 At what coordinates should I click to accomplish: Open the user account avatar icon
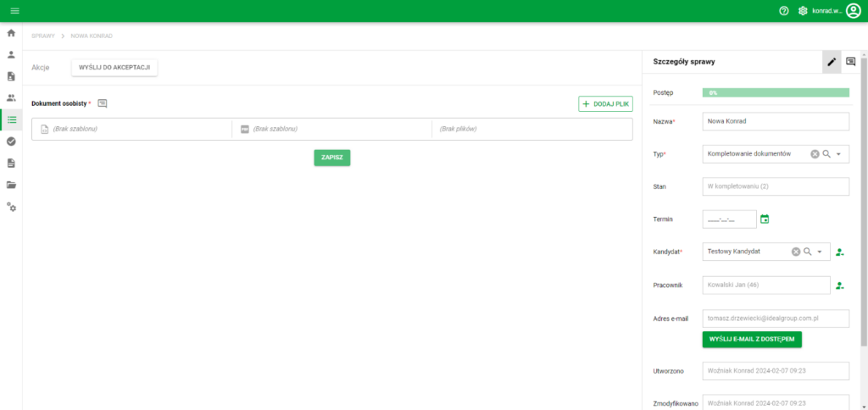point(853,11)
